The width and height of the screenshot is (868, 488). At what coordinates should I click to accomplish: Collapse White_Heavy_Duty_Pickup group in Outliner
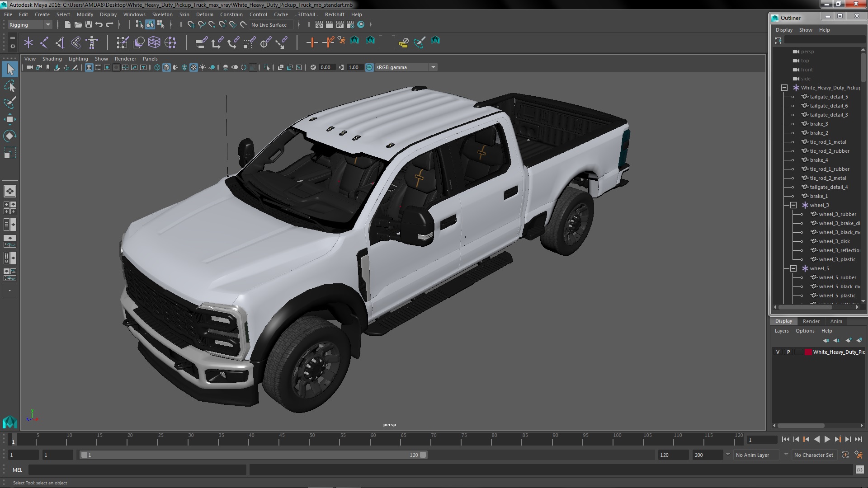click(x=784, y=88)
